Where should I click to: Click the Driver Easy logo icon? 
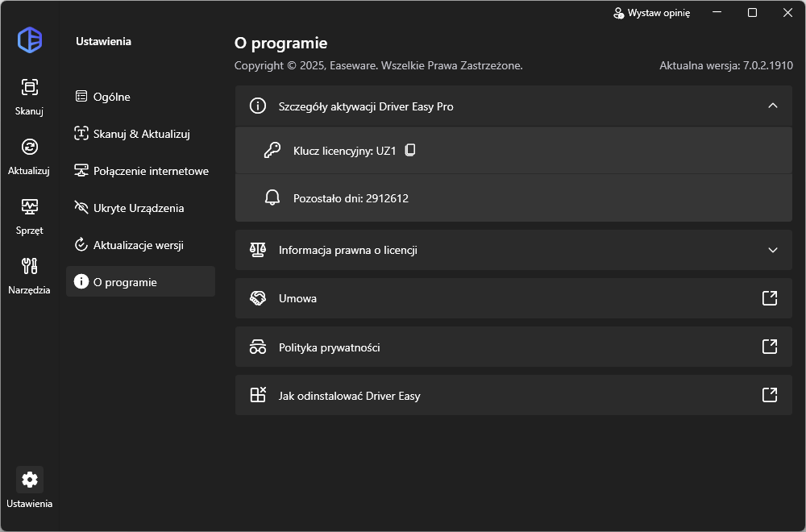[29, 40]
